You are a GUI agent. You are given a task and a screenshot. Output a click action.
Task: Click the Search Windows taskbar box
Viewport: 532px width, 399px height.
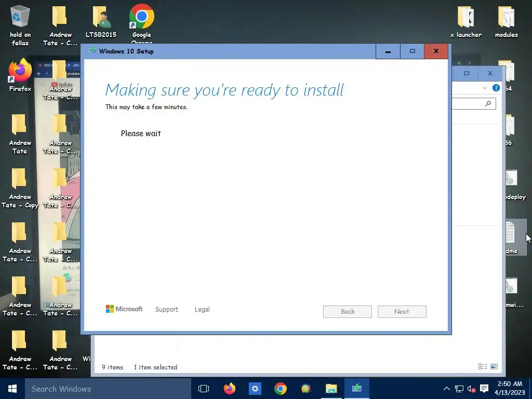[x=108, y=389]
